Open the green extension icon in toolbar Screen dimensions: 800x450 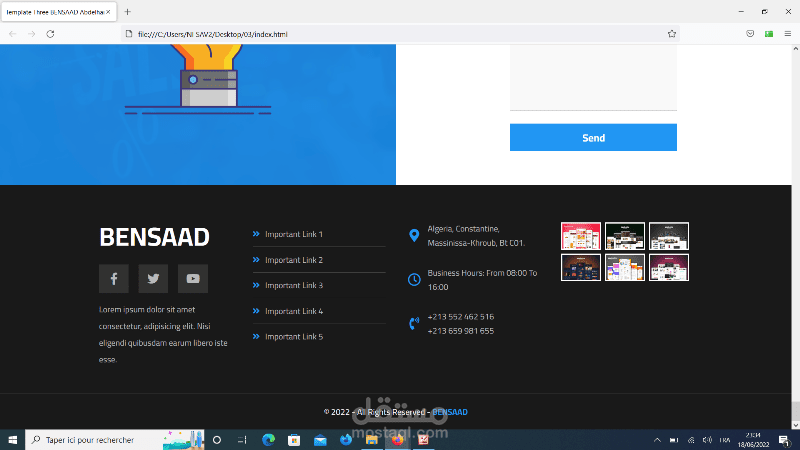(769, 34)
